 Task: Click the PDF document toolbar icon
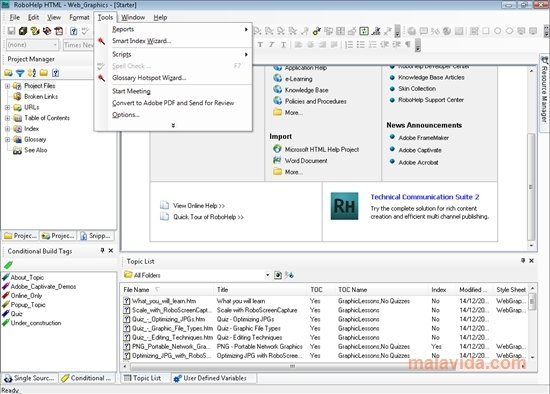point(59,31)
